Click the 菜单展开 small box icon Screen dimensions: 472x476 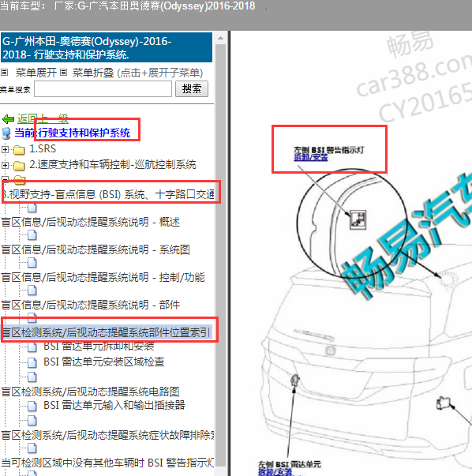4,73
